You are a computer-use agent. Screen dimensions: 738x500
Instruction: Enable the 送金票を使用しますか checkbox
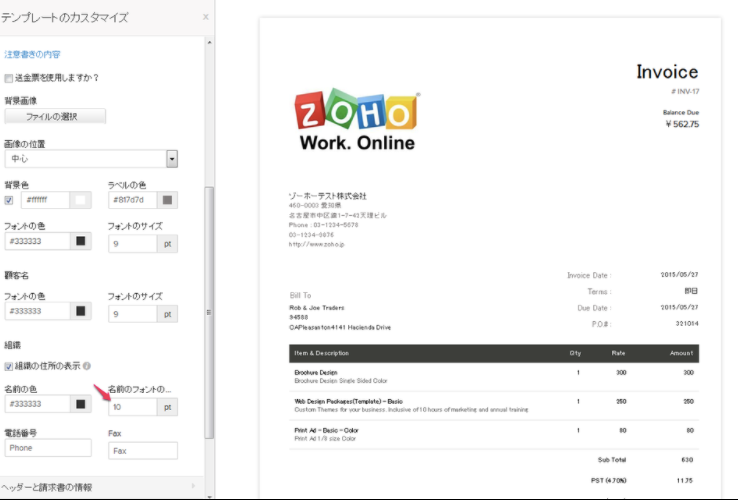click(8, 78)
